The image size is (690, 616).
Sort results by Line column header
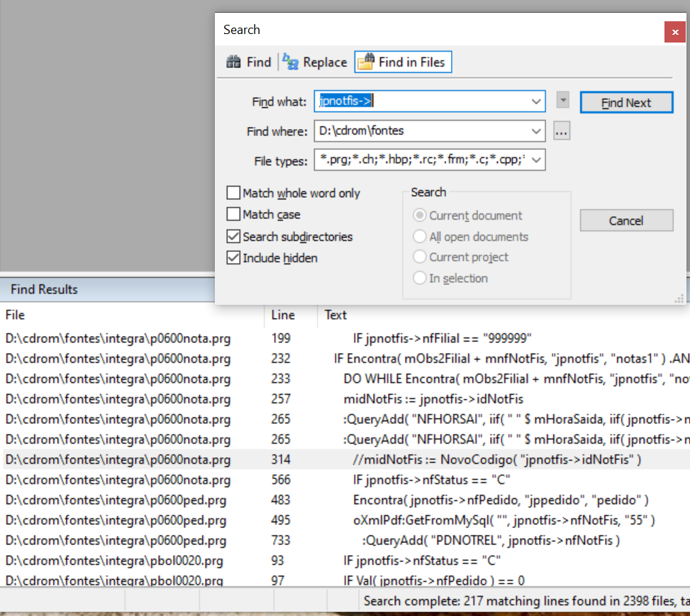(283, 315)
